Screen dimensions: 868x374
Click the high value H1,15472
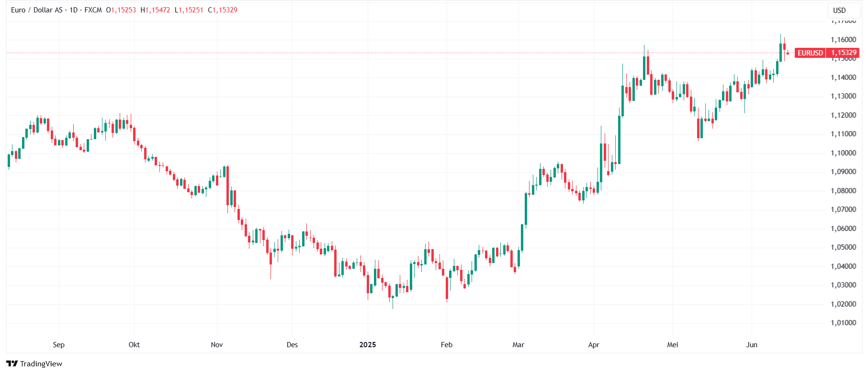pos(155,10)
